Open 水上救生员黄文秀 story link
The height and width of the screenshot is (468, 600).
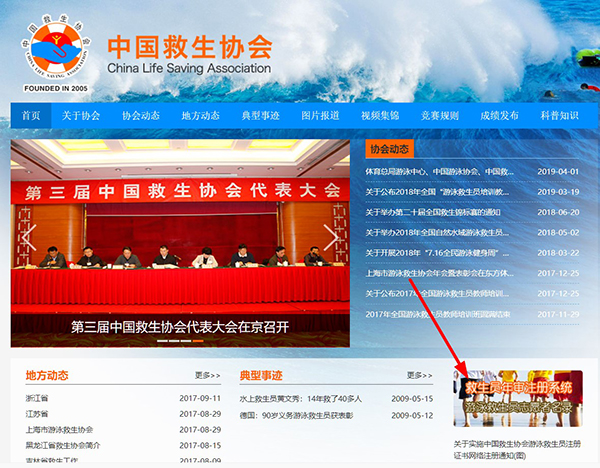click(x=300, y=399)
